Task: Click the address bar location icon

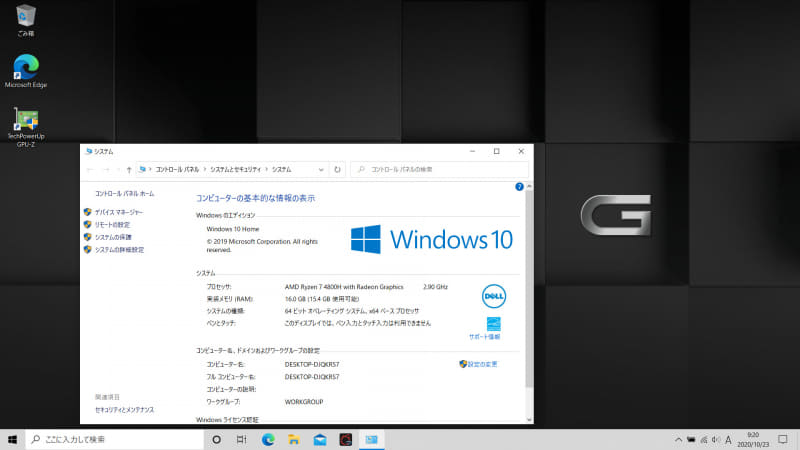Action: pos(142,169)
